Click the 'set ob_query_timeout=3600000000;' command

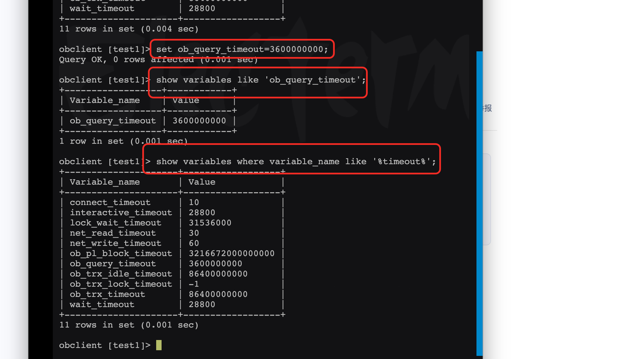coord(242,49)
